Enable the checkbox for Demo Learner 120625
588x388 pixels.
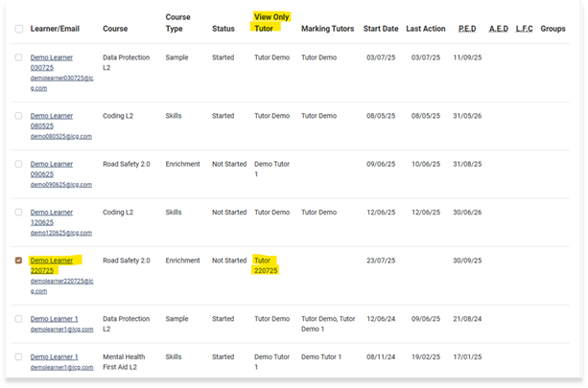pos(19,212)
